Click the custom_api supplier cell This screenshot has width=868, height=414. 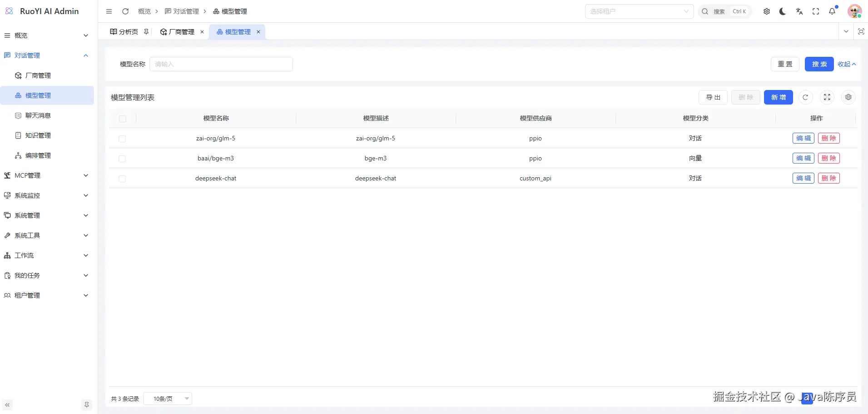pyautogui.click(x=536, y=178)
